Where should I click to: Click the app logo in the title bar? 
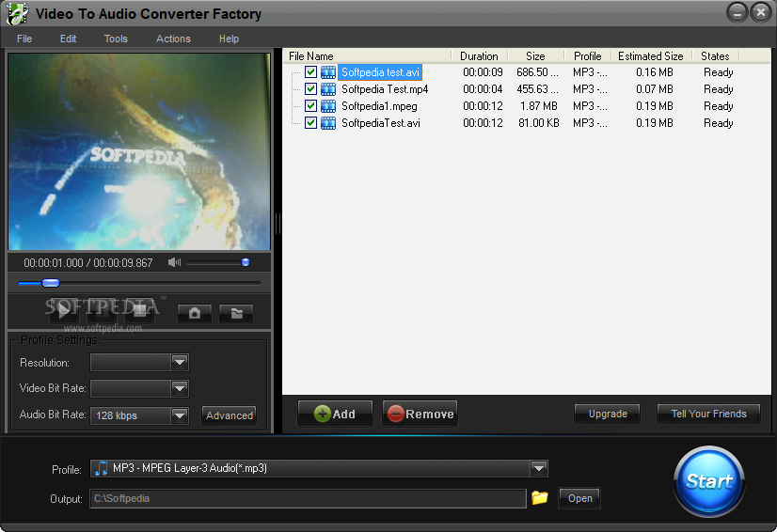[17, 14]
